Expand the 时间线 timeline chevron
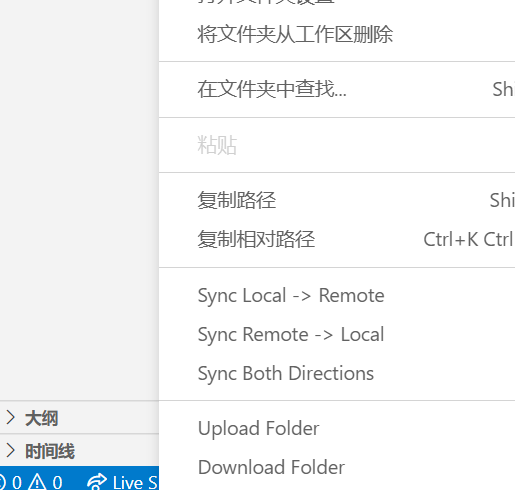515x490 pixels. pyautogui.click(x=11, y=450)
